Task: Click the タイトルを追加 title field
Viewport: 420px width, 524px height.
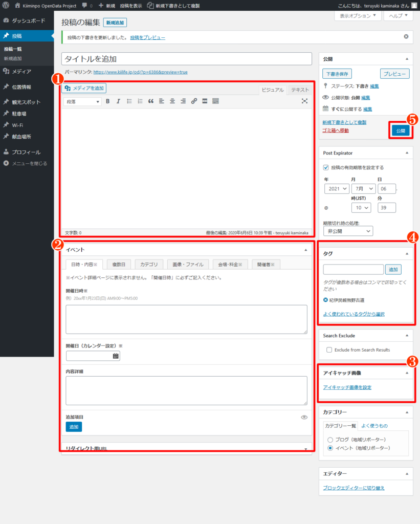Action: (186, 59)
